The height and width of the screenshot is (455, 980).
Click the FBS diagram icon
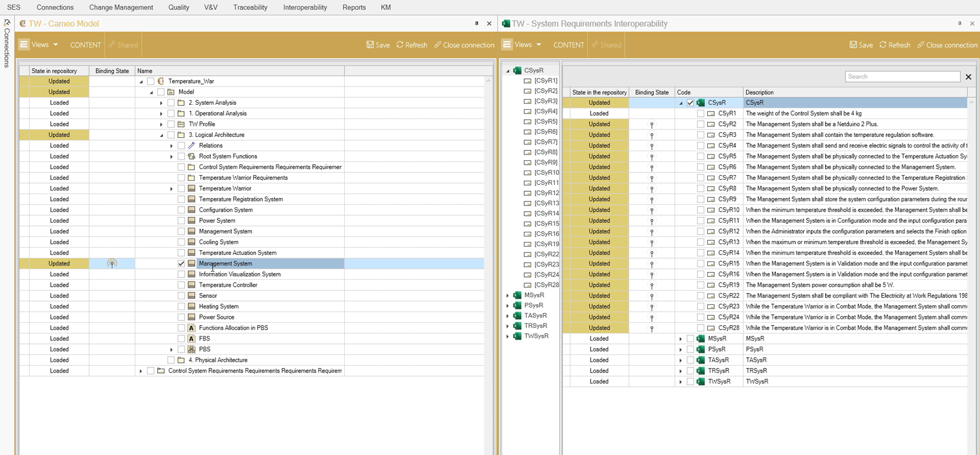pos(192,339)
